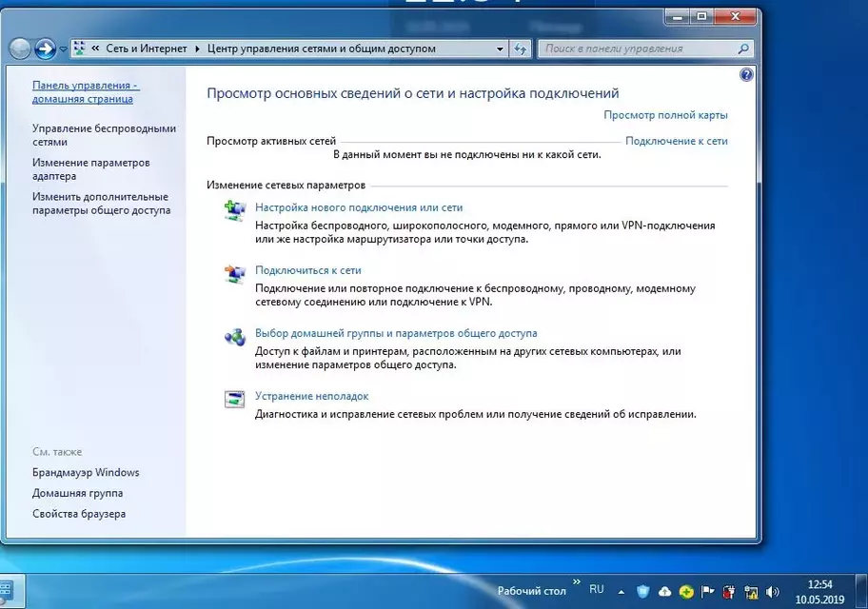Click the Refresh button beside address bar

click(x=520, y=49)
